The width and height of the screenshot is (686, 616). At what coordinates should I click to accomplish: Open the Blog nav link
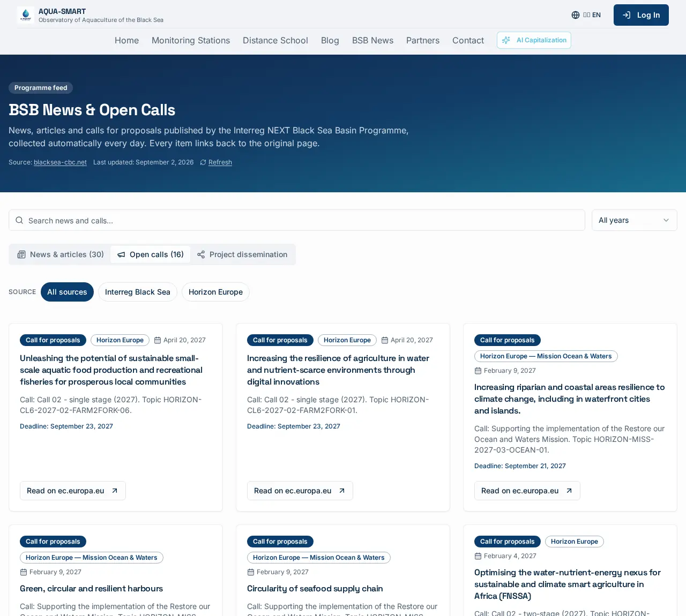click(330, 40)
